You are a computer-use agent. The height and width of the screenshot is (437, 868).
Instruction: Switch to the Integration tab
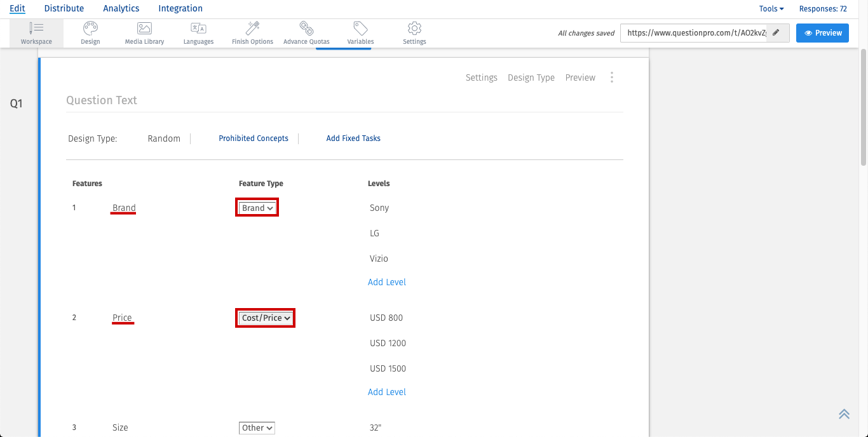pyautogui.click(x=180, y=8)
